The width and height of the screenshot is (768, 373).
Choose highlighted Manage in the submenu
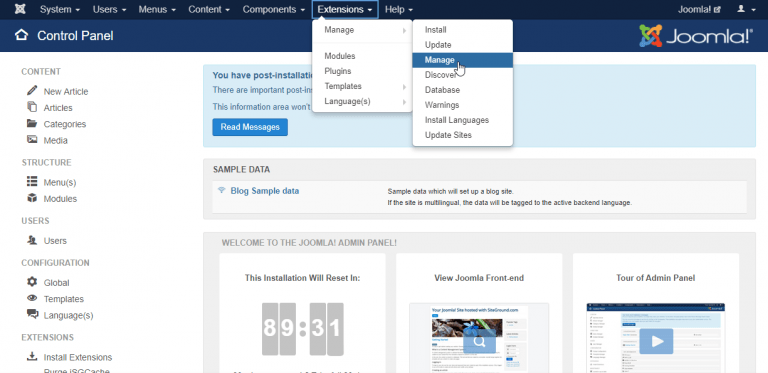tap(463, 60)
